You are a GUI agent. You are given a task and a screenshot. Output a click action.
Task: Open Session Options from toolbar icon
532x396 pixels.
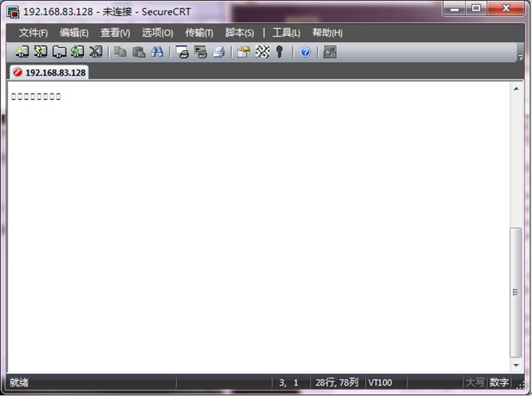tap(244, 52)
